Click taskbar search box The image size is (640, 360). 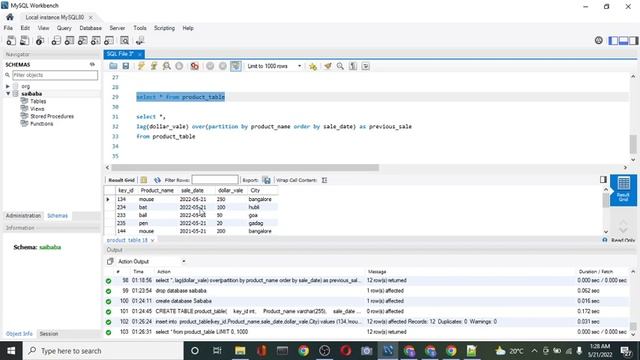point(102,351)
